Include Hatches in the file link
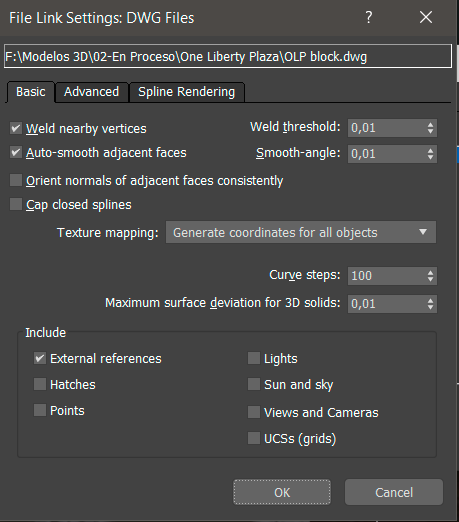 pyautogui.click(x=40, y=384)
